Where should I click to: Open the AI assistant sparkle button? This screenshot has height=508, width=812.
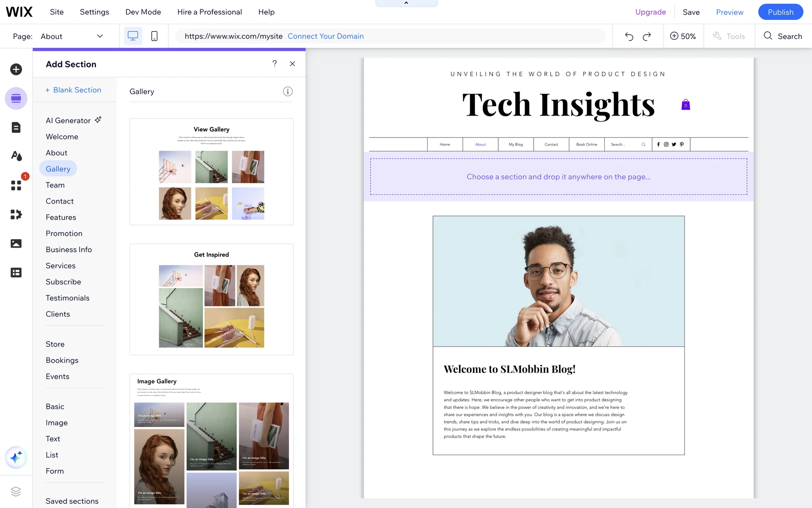tap(16, 457)
